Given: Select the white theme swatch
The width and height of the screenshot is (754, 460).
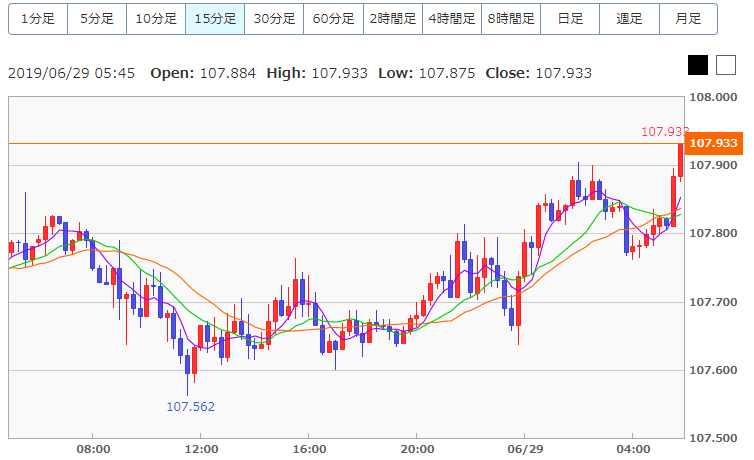Looking at the screenshot, I should tap(725, 66).
